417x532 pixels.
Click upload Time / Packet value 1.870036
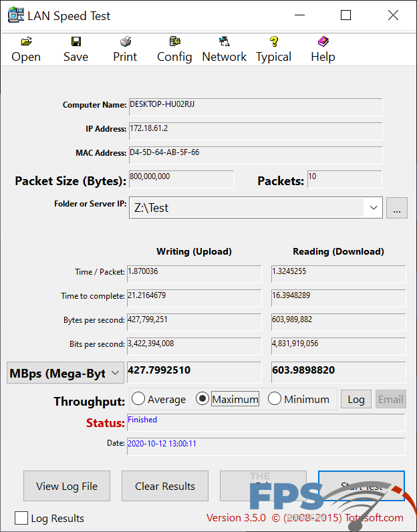coord(194,274)
